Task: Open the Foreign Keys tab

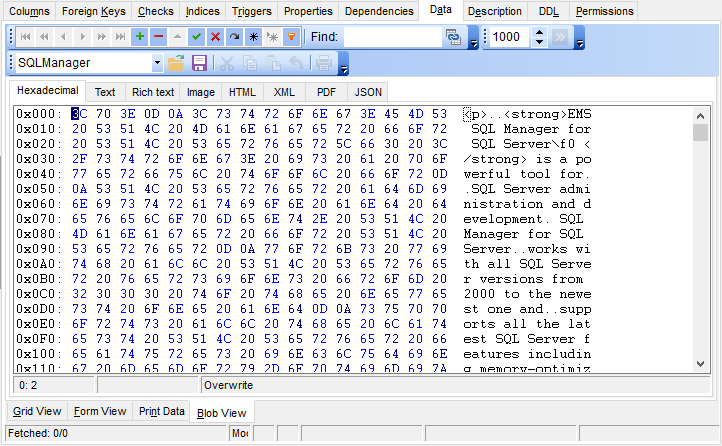Action: 93,11
